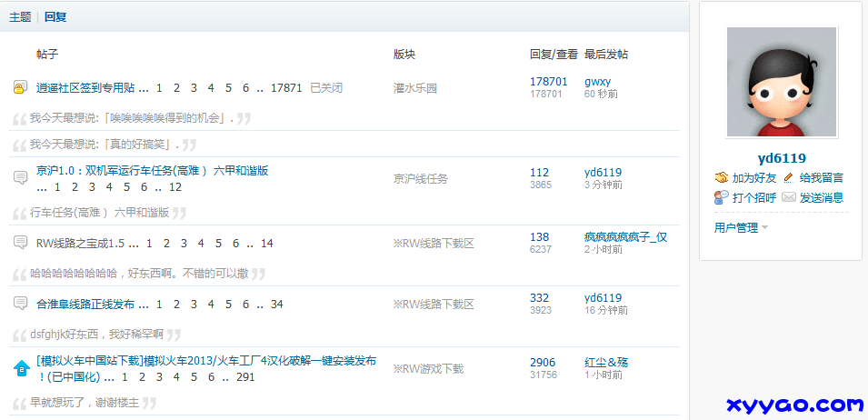The width and height of the screenshot is (868, 420).
Task: Click the 发送消息 link
Action: click(x=822, y=197)
